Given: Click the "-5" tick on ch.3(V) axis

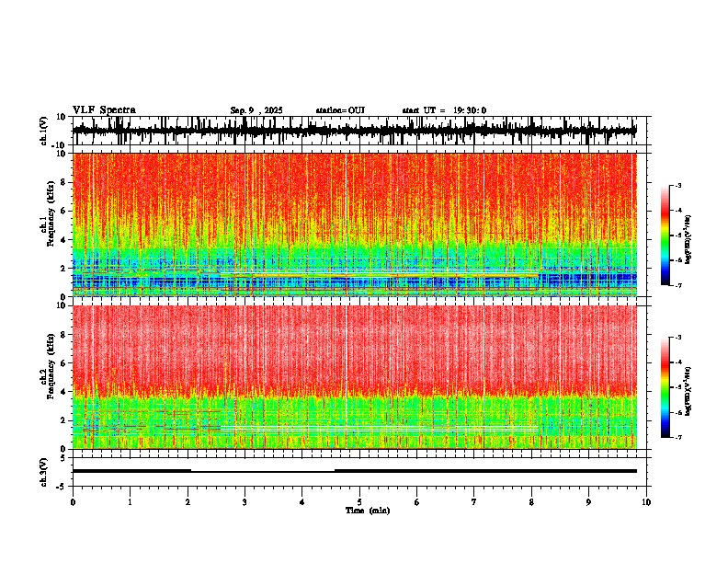Looking at the screenshot, I should 62,487.
